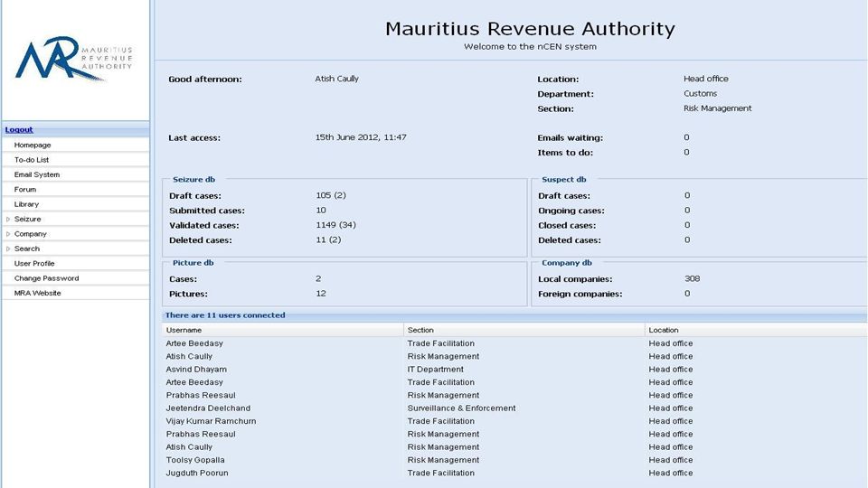This screenshot has height=488, width=868.
Task: Click the Mauritius Revenue Authority logo
Action: [73, 59]
